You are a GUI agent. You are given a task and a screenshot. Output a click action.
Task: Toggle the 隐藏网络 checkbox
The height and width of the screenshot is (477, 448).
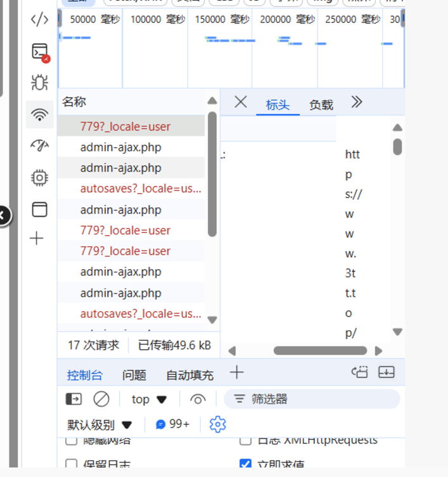(x=72, y=441)
